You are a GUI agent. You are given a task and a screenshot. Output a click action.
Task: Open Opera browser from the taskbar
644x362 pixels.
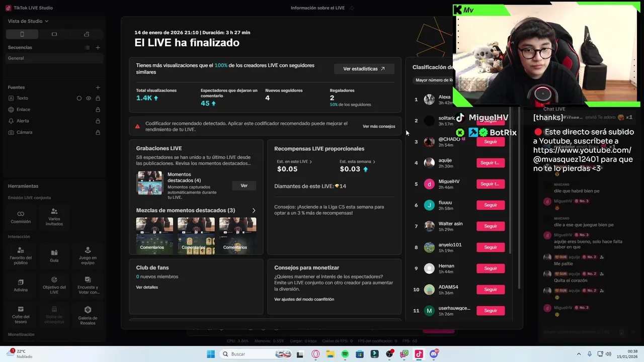(x=315, y=354)
